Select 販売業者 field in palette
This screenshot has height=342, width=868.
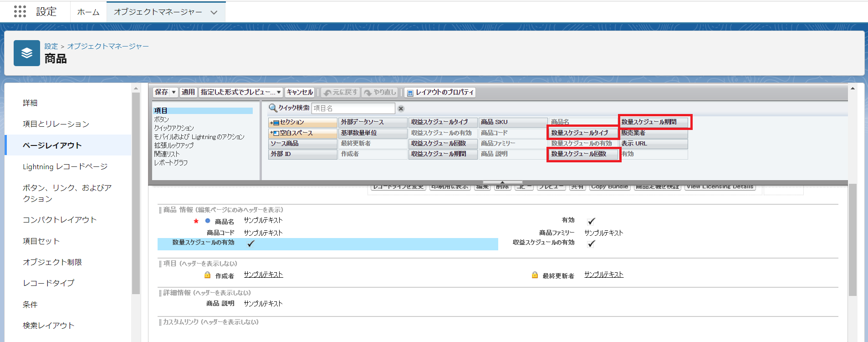click(654, 133)
